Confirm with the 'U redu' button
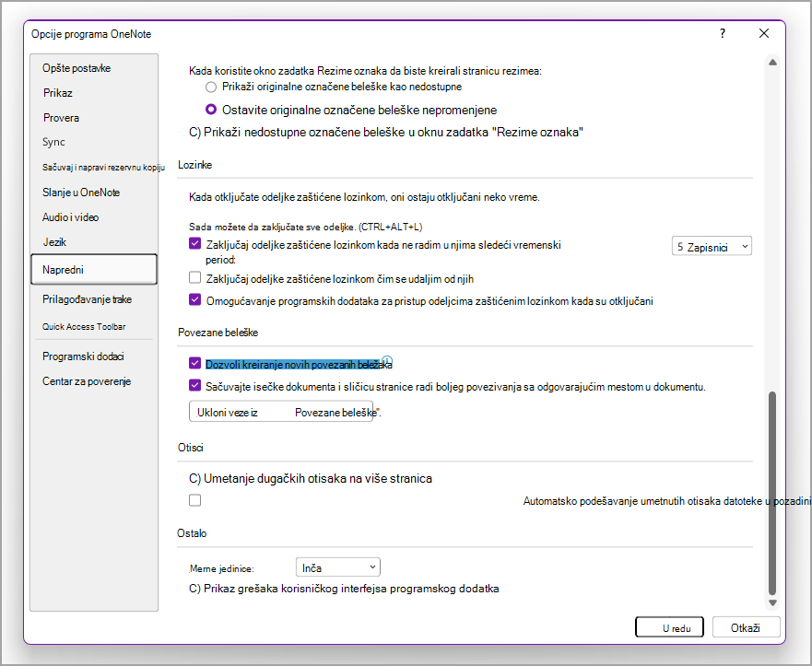Image resolution: width=812 pixels, height=666 pixels. (669, 627)
